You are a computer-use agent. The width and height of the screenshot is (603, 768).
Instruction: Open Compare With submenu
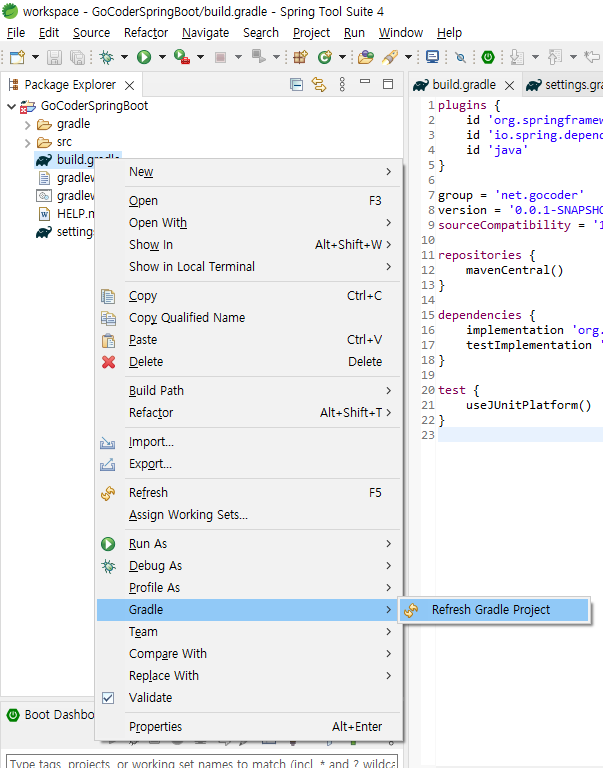tap(249, 654)
